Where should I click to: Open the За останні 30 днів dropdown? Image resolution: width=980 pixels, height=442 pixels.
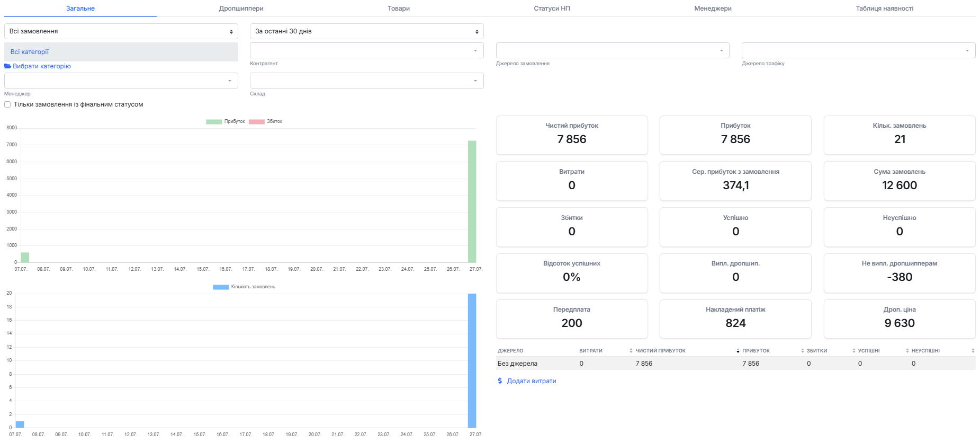point(367,31)
